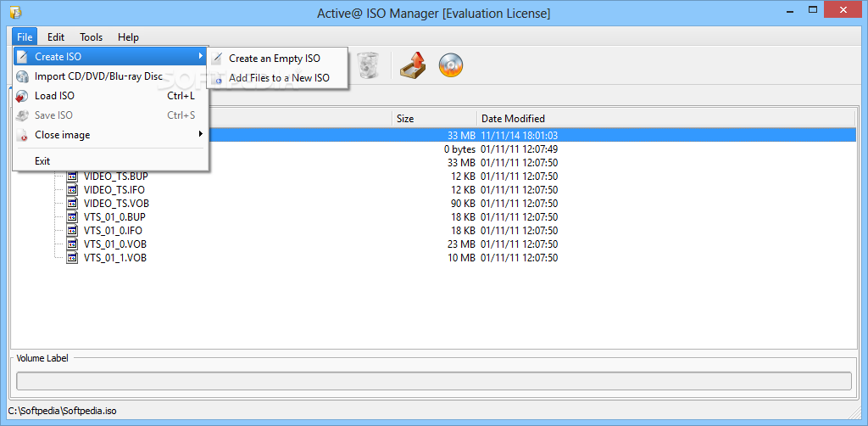Click the 90 KB size cell
The width and height of the screenshot is (868, 426).
coord(463,204)
